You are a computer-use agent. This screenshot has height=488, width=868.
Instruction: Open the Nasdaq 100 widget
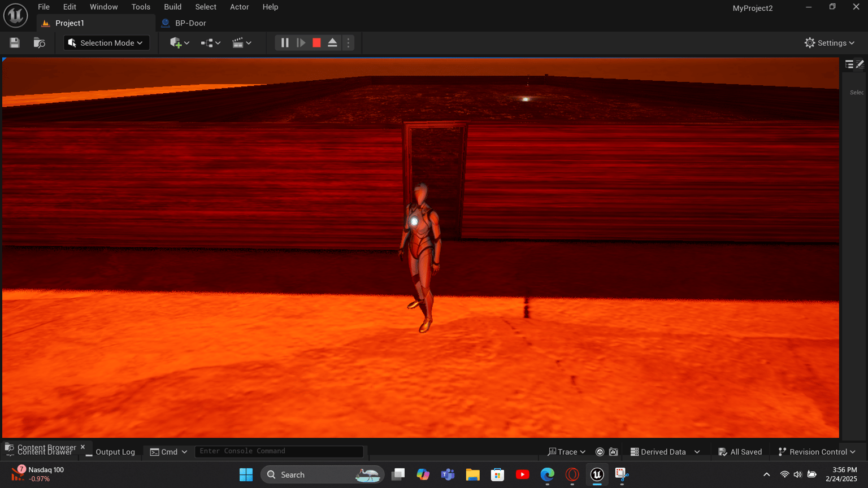click(38, 474)
